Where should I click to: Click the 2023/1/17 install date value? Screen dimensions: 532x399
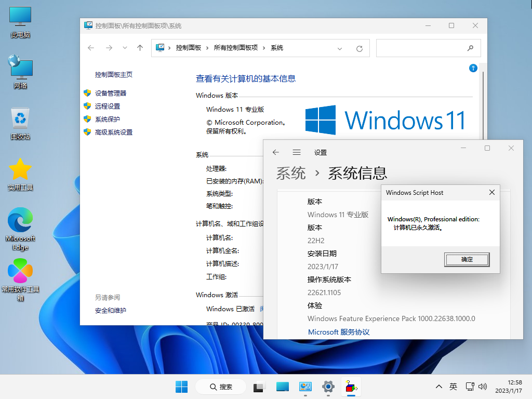click(323, 267)
